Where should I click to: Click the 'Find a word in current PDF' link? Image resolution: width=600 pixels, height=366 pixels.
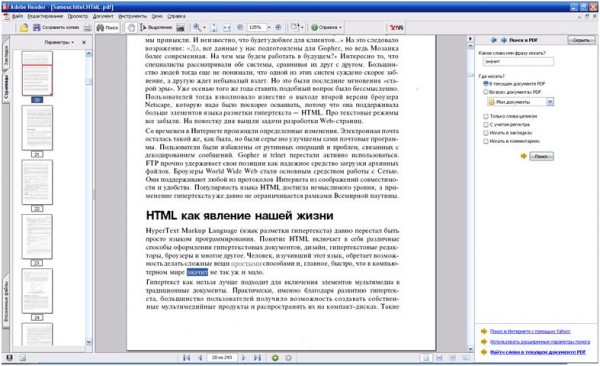coord(538,352)
